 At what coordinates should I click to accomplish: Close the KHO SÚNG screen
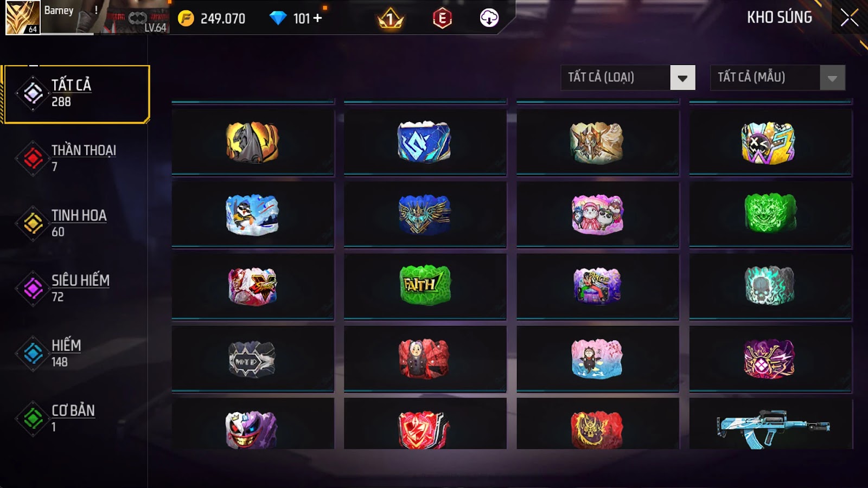click(850, 17)
